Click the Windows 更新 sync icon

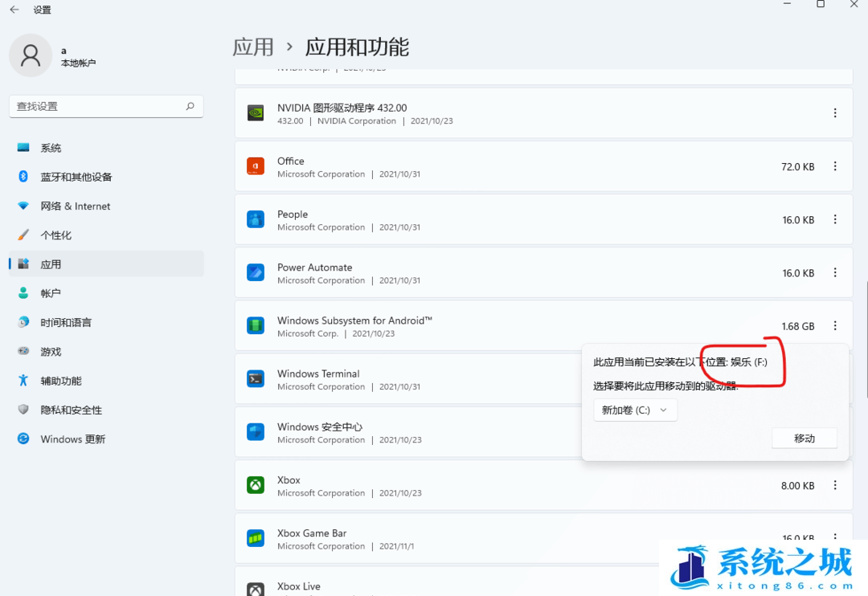pos(23,439)
